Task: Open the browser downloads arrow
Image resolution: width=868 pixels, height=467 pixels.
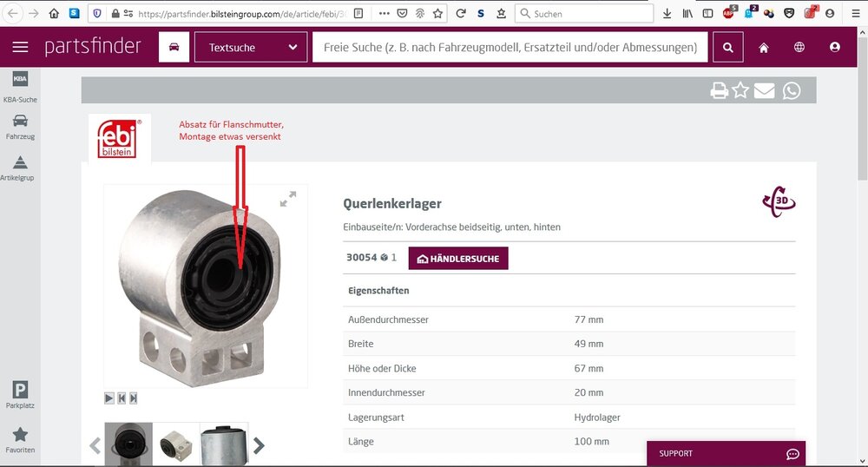Action: pyautogui.click(x=667, y=13)
